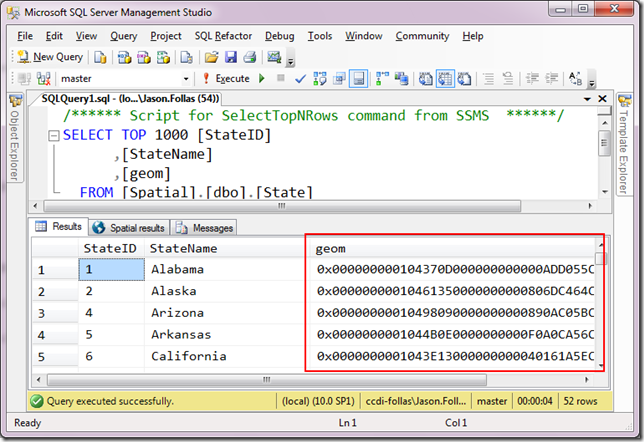This screenshot has width=644, height=442.
Task: Expand the Object Explorer side panel
Action: 14,138
